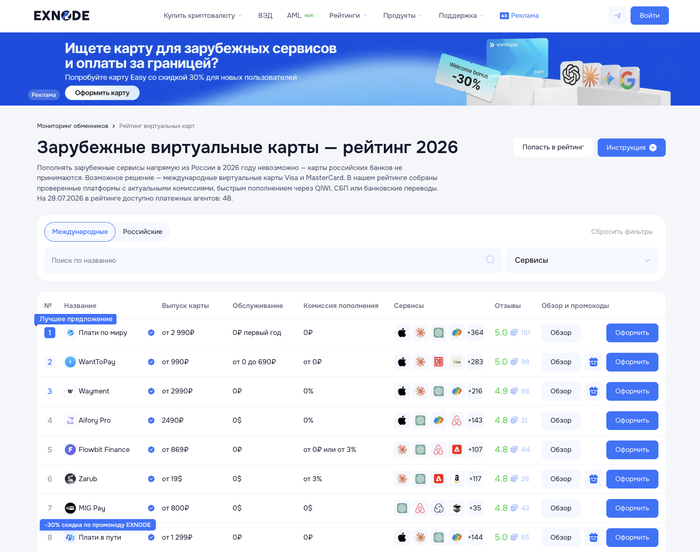
Task: Click reviews comment icon for Flowbit Finance
Action: pyautogui.click(x=514, y=450)
